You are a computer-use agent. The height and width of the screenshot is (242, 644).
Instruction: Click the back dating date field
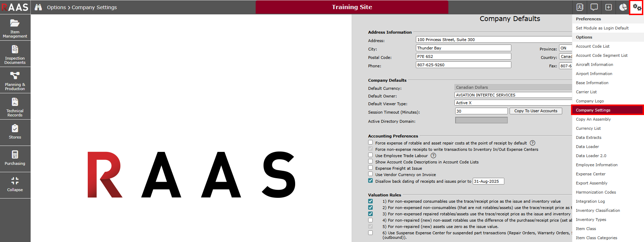tap(488, 181)
